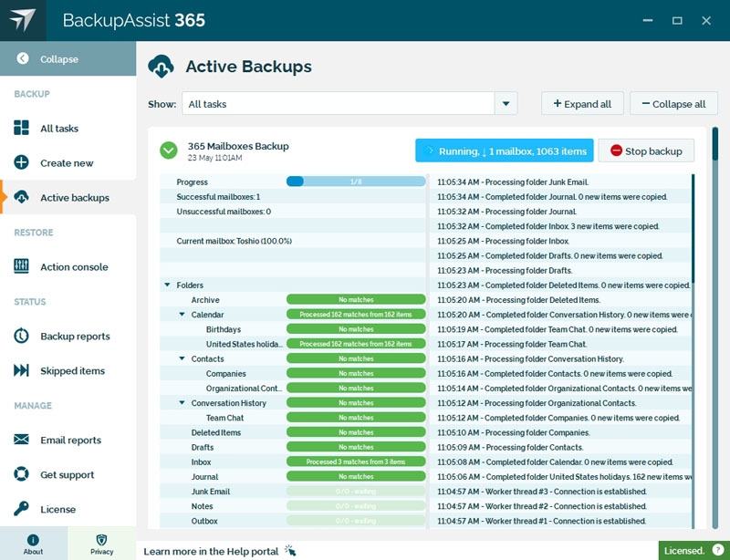Collapse the Folders tree node
Screen dimensions: 730x560
[167, 285]
